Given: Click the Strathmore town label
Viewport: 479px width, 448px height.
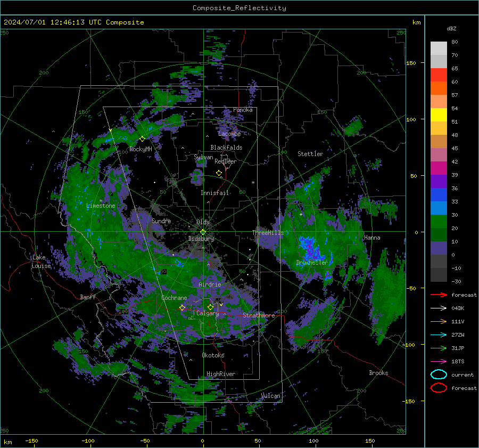Looking at the screenshot, I should pyautogui.click(x=259, y=315).
